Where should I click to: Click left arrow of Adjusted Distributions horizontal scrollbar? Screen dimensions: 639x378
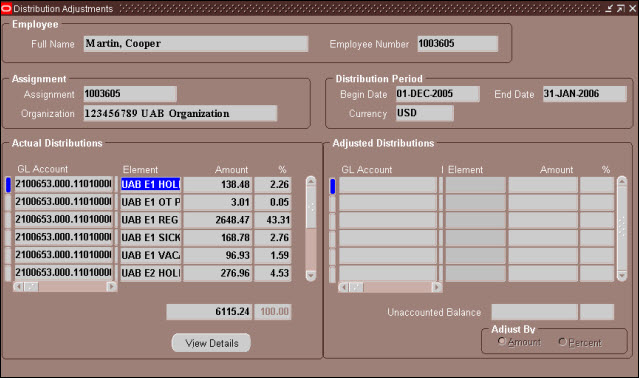pyautogui.click(x=344, y=287)
